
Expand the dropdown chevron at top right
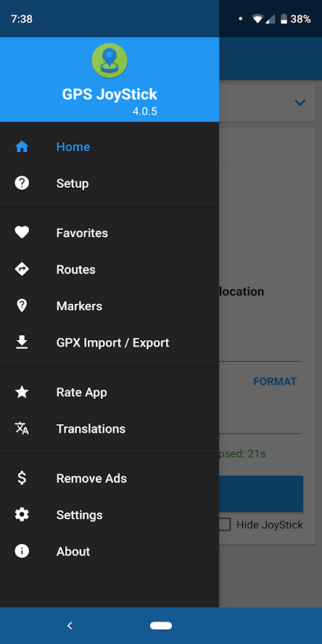click(x=300, y=102)
